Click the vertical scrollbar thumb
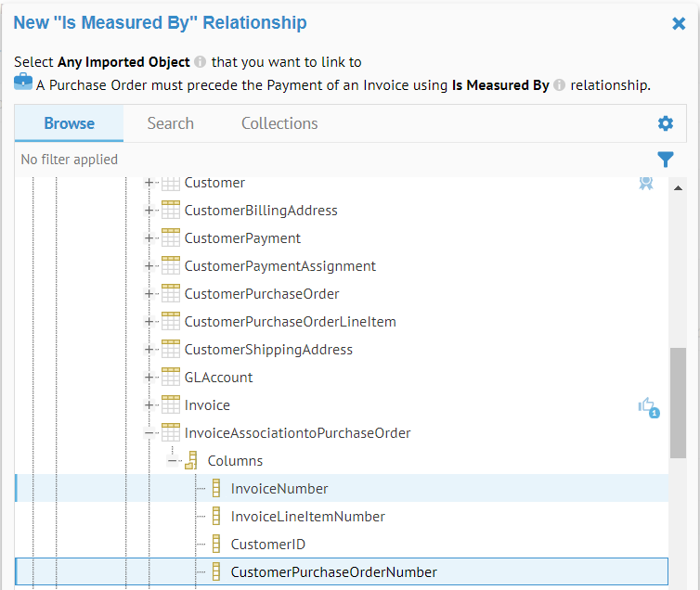 point(678,403)
